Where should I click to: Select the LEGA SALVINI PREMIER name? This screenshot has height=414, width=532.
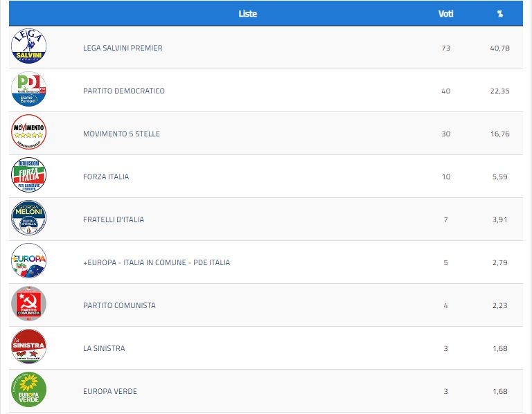point(123,48)
